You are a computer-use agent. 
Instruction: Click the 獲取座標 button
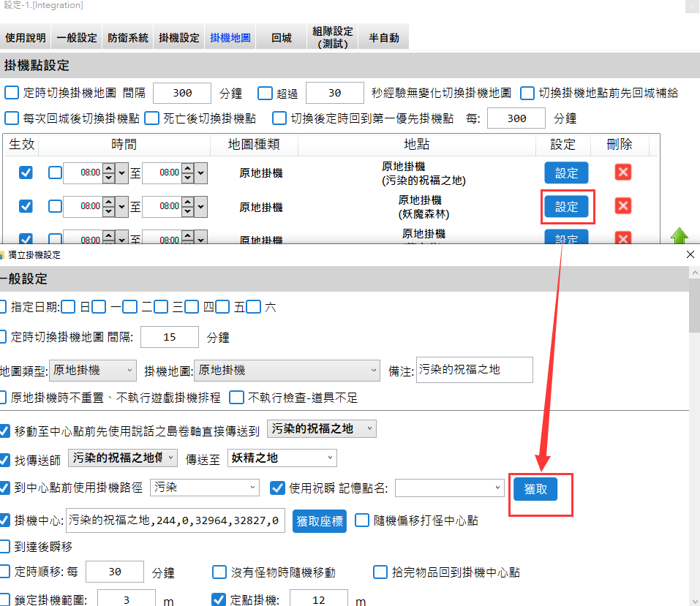[x=320, y=520]
